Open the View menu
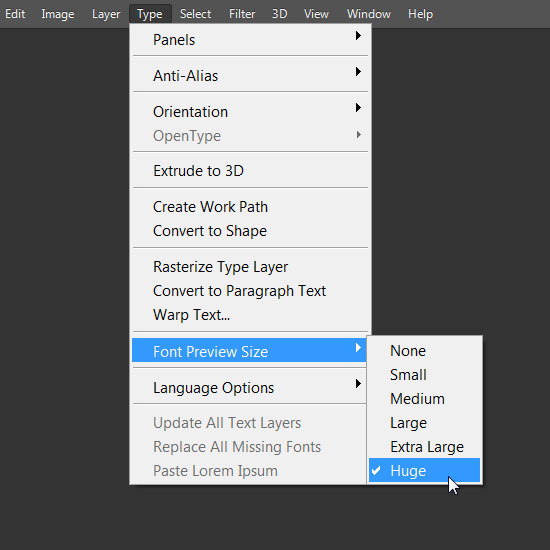 coord(316,14)
